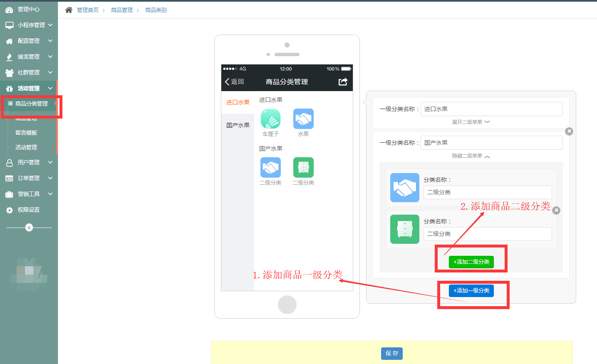This screenshot has width=597, height=364.
Task: Click the 车厘子 category icon in preview
Action: click(x=270, y=119)
